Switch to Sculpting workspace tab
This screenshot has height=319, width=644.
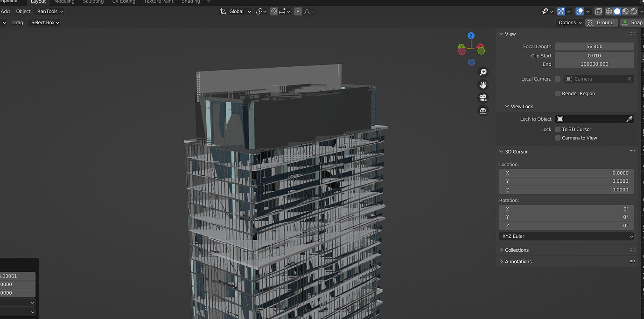(x=93, y=2)
